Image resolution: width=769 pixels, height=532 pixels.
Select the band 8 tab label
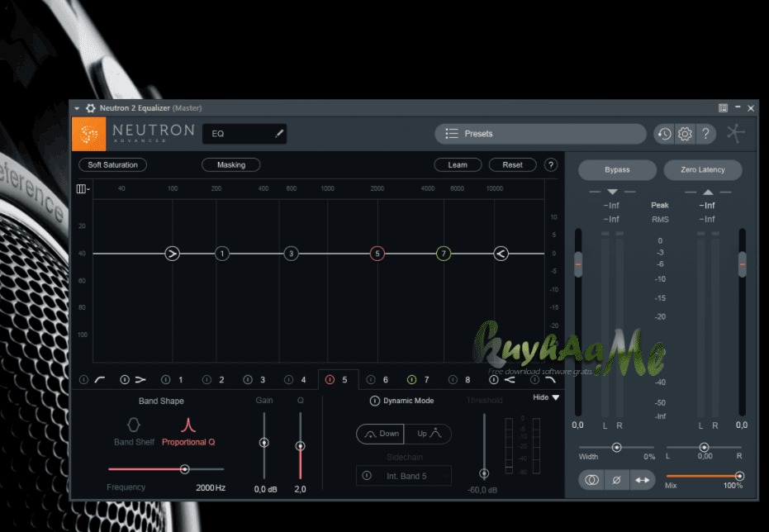[x=468, y=379]
